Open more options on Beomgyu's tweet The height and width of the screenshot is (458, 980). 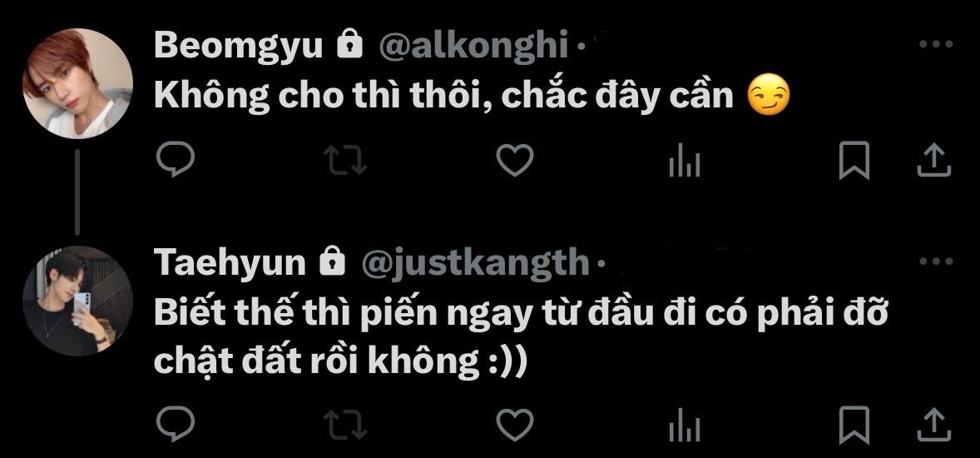(x=936, y=44)
